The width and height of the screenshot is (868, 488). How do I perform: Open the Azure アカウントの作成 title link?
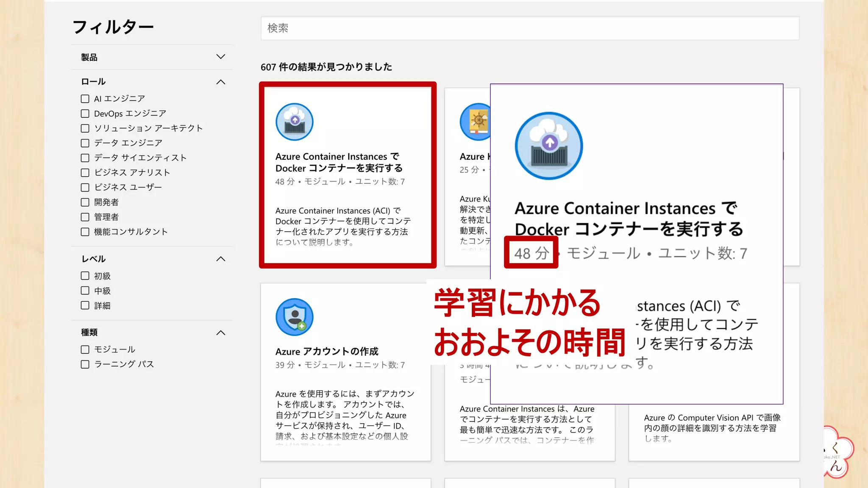[x=327, y=351]
